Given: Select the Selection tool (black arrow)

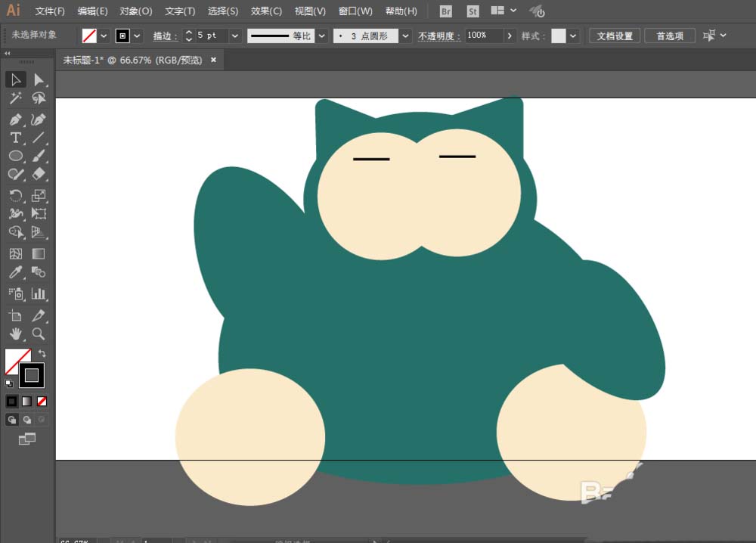Looking at the screenshot, I should [x=15, y=79].
